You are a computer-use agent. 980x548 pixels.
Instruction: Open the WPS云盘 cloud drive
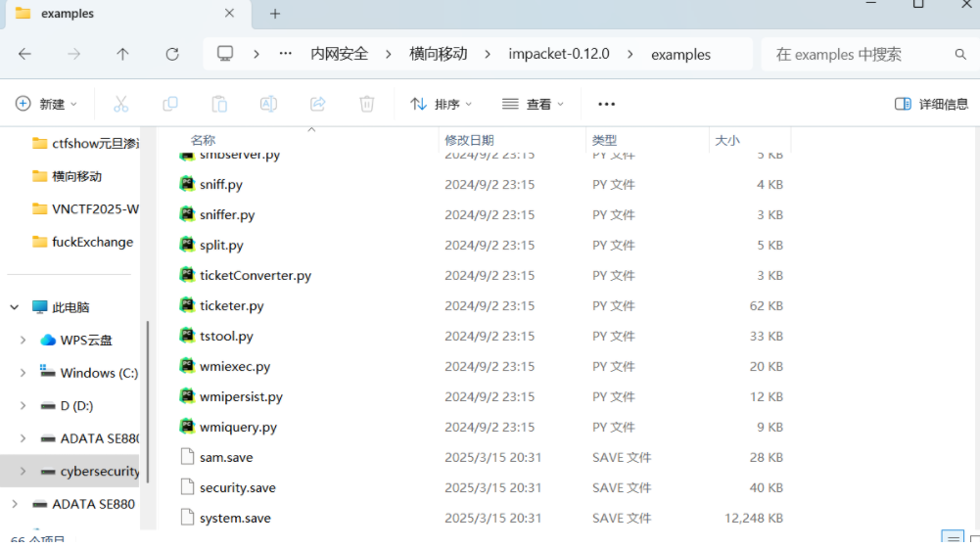86,340
